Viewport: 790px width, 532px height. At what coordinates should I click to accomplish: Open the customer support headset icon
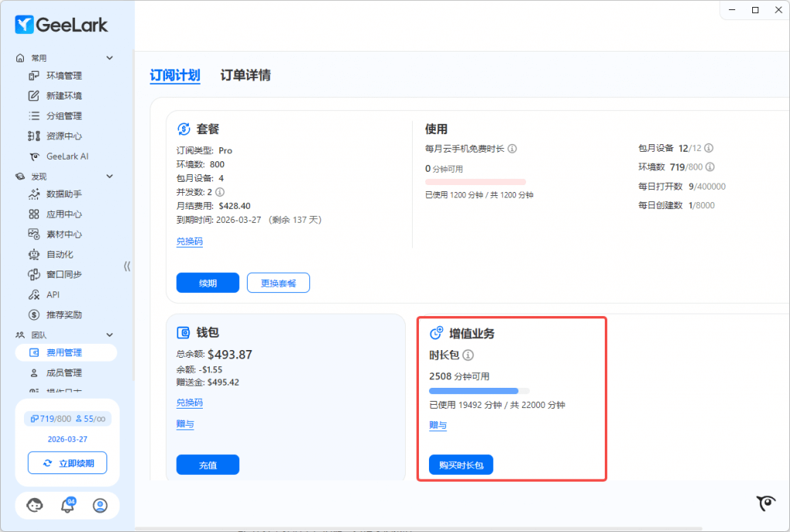point(35,506)
